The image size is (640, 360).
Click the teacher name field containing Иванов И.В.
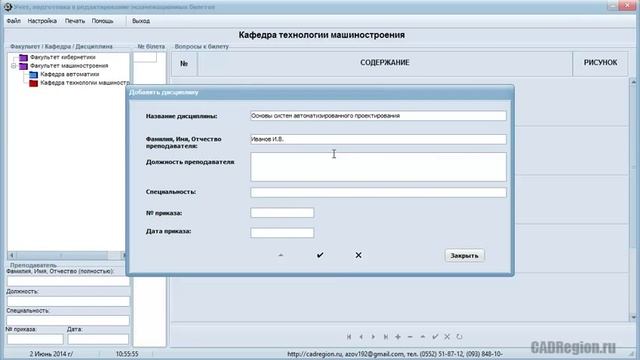(x=378, y=139)
